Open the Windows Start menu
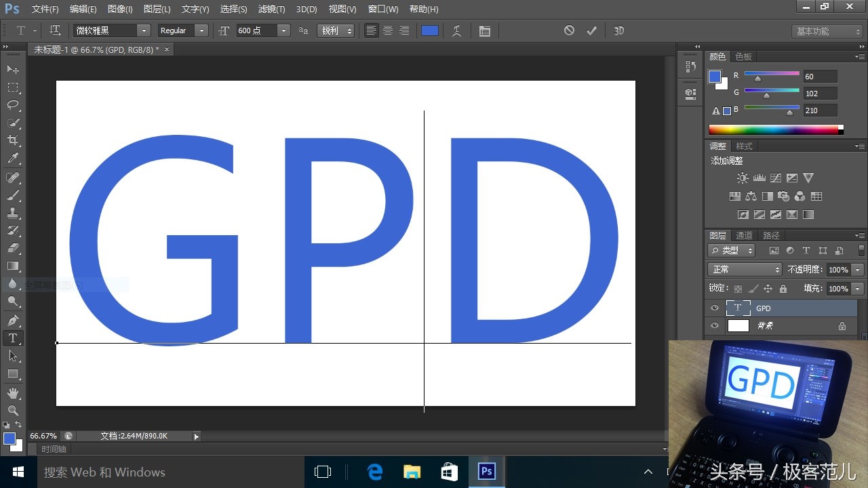The image size is (868, 488). (x=18, y=472)
